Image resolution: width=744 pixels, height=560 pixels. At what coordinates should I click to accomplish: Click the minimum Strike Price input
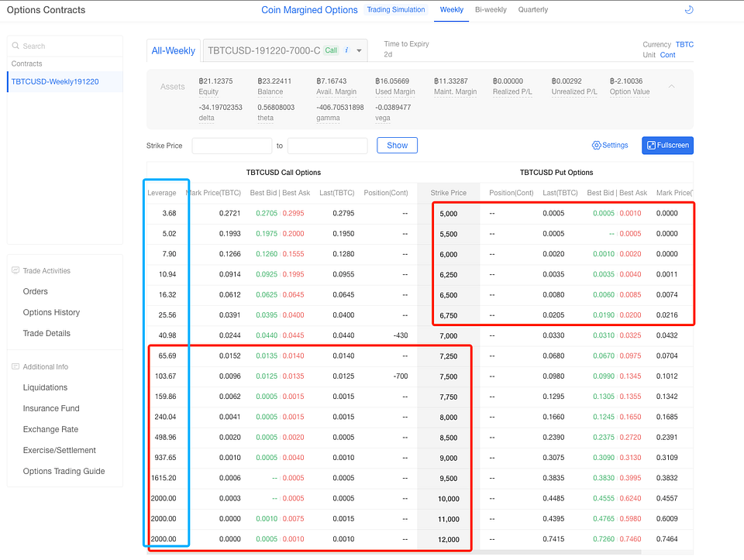[x=232, y=146]
